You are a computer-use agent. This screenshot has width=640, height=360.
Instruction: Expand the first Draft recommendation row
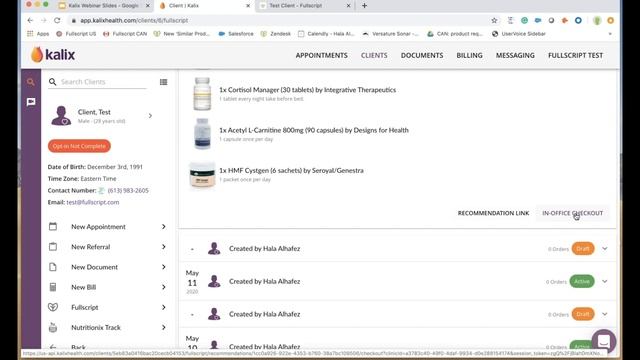[x=604, y=249]
